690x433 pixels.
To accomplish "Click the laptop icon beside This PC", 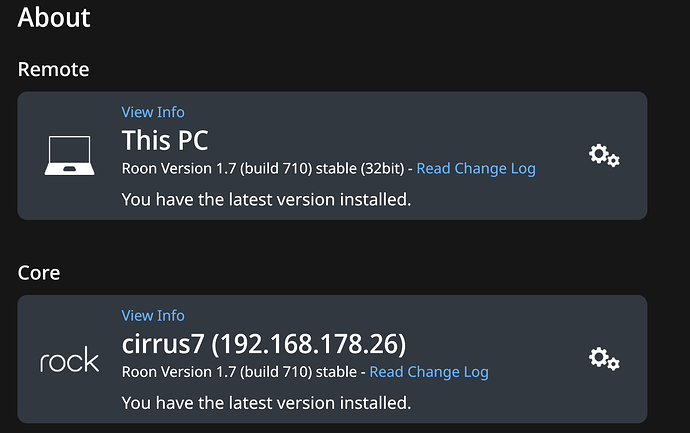I will 68,156.
